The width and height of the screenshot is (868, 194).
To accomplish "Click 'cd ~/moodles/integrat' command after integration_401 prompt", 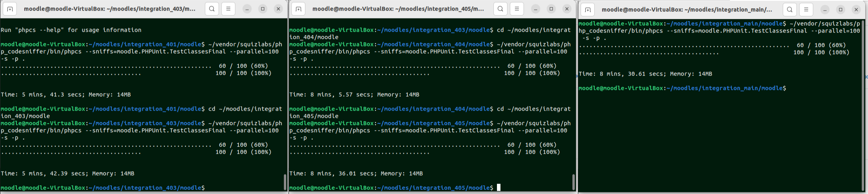I will (x=245, y=109).
